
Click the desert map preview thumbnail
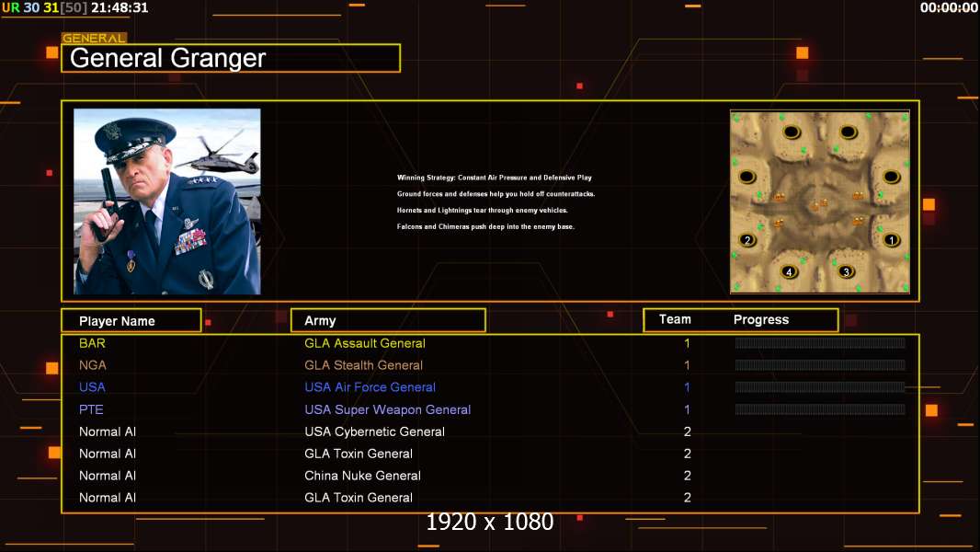point(820,201)
